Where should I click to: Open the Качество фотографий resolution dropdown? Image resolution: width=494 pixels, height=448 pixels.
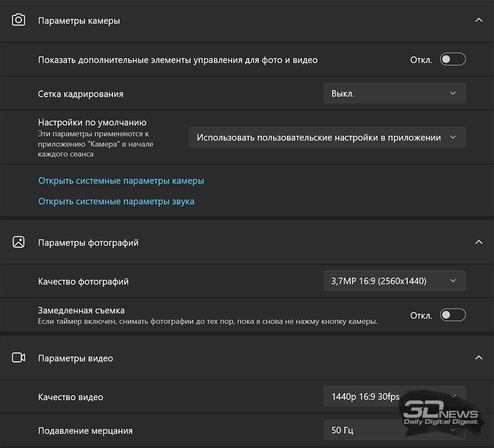pos(394,281)
